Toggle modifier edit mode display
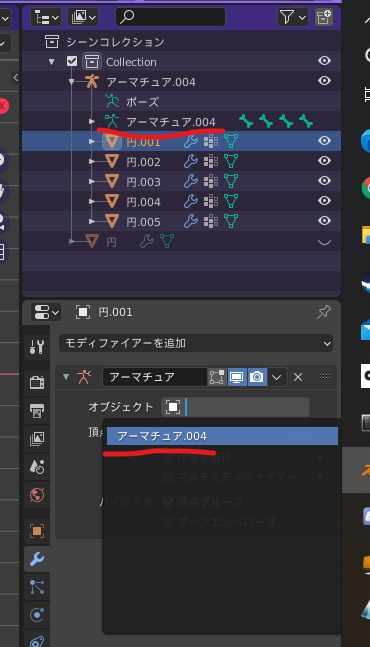The height and width of the screenshot is (647, 370). click(217, 377)
